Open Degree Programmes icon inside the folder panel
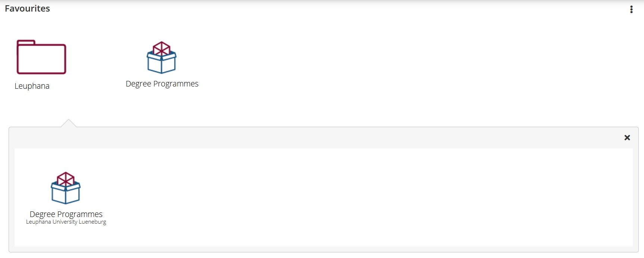Viewport: 644px width, 258px height. [66, 188]
